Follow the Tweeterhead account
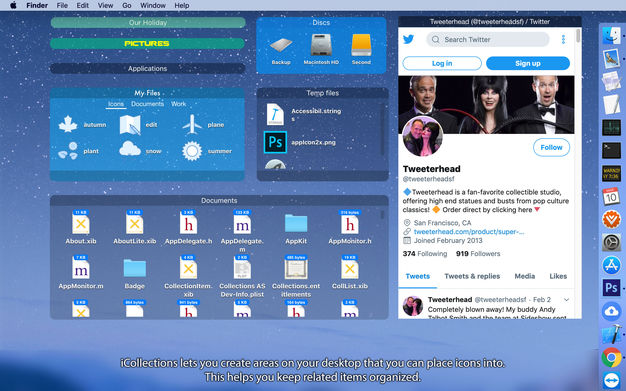 pos(551,147)
